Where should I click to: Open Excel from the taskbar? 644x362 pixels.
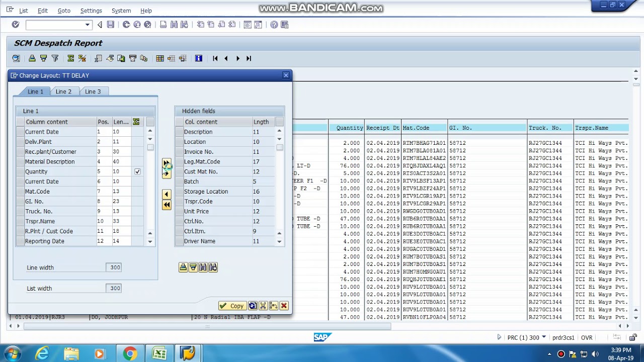pos(159,354)
